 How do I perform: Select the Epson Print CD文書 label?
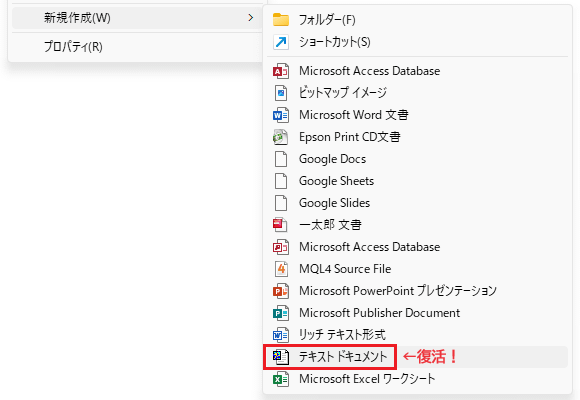click(x=350, y=137)
